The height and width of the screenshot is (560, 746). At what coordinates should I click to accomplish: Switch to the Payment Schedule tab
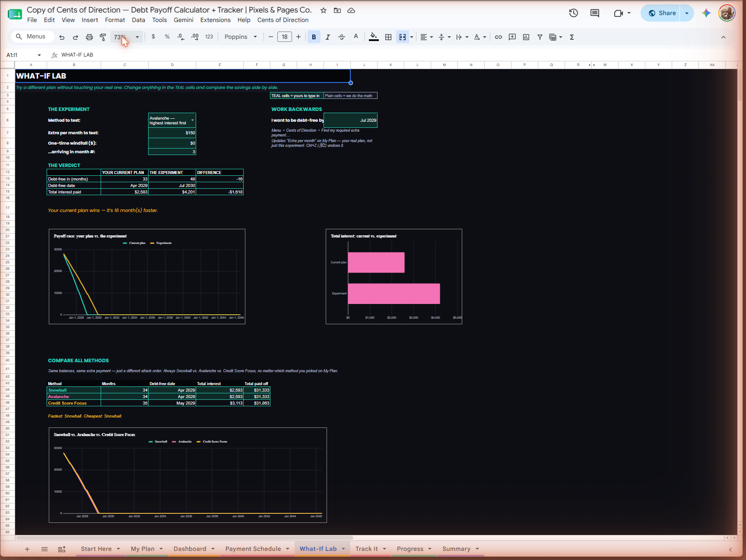253,549
